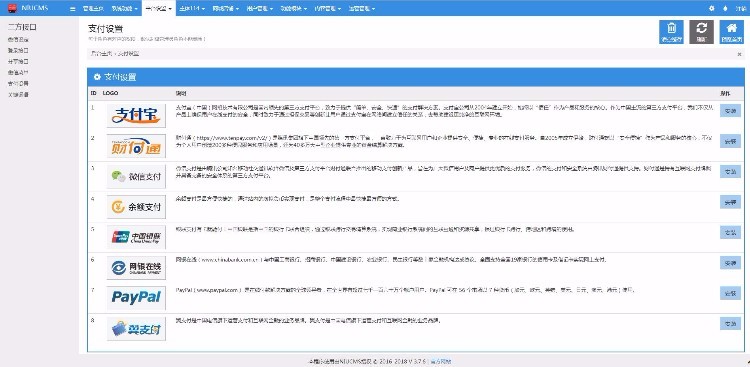Click the PayPal logo
Screen dimensions: 750x367
(x=136, y=298)
